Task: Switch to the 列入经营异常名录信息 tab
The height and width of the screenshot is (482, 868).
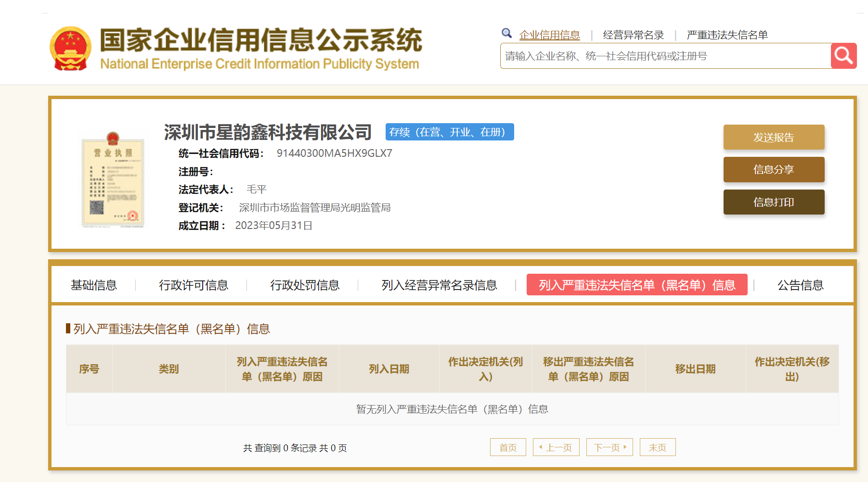Action: (439, 285)
